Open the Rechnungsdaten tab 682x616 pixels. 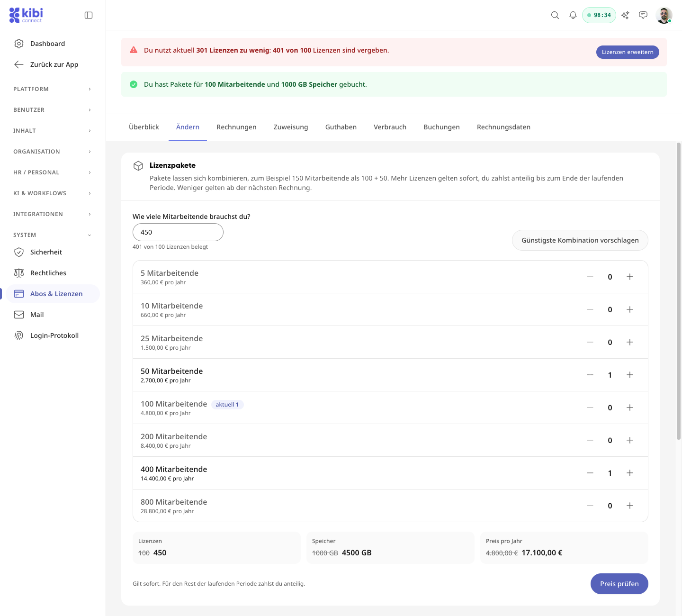click(x=503, y=127)
